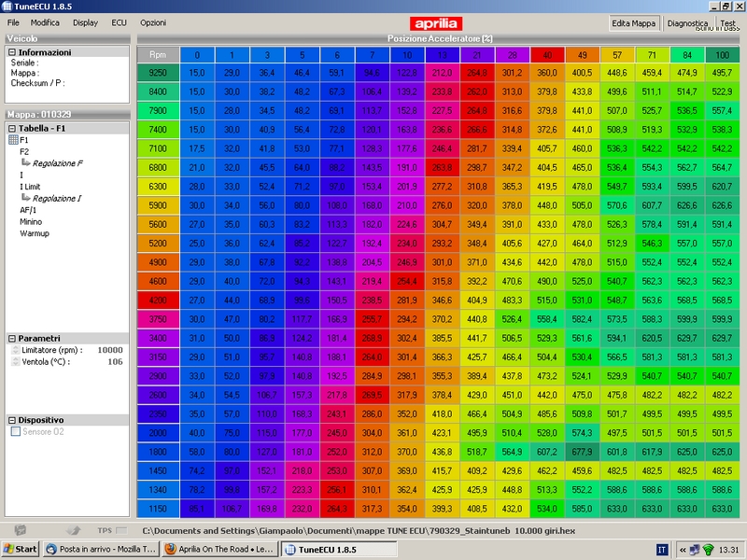Click cell value 264,3 in row 1150
Screen dimensions: 747x560
pyautogui.click(x=337, y=509)
